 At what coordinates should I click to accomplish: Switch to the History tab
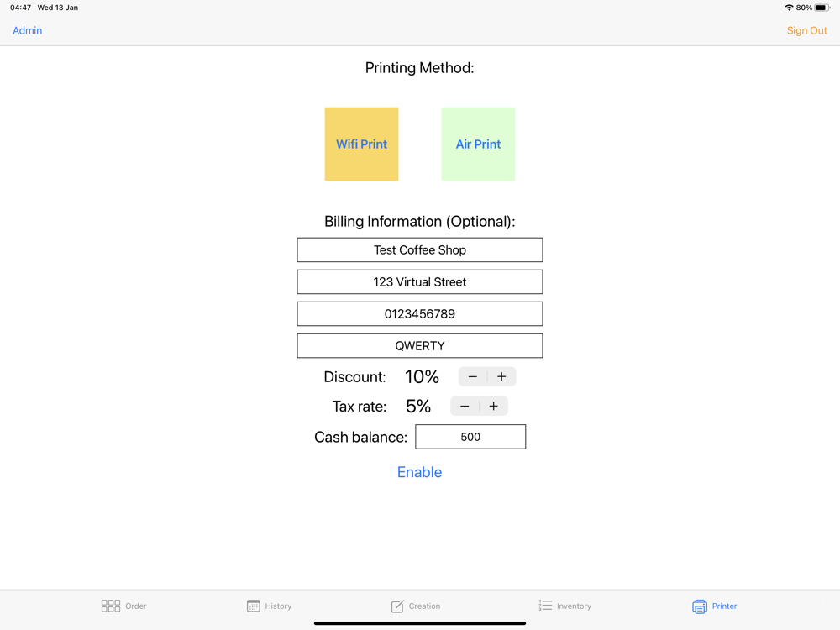coord(270,606)
